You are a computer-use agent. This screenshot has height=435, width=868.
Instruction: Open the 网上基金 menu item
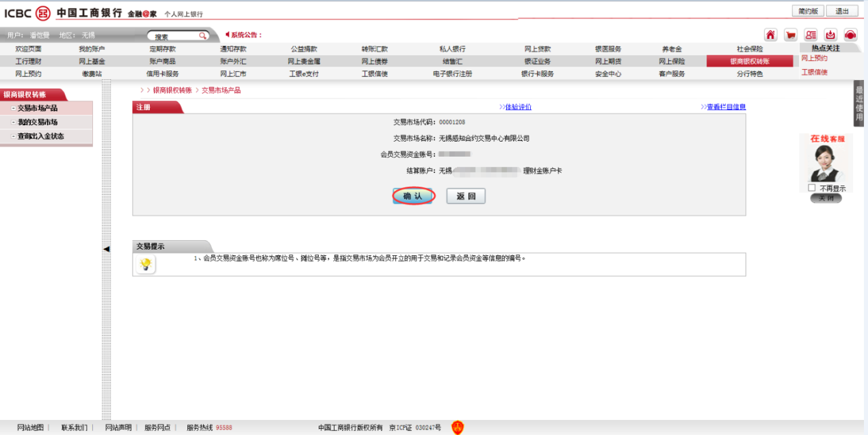[92, 62]
